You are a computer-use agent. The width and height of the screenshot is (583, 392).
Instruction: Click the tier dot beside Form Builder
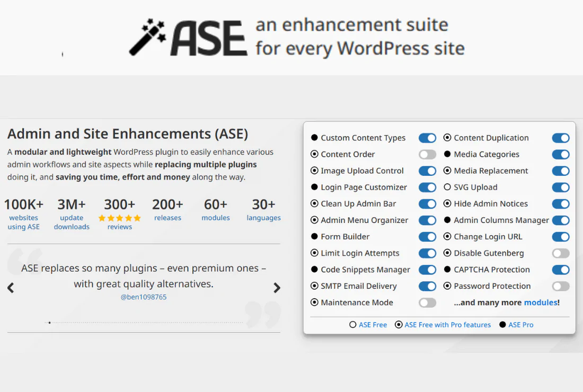pyautogui.click(x=314, y=237)
